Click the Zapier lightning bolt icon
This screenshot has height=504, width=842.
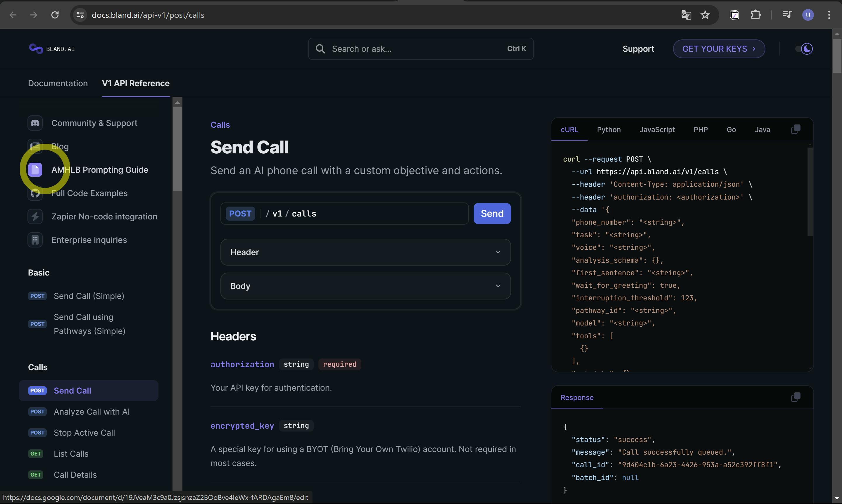(x=35, y=217)
